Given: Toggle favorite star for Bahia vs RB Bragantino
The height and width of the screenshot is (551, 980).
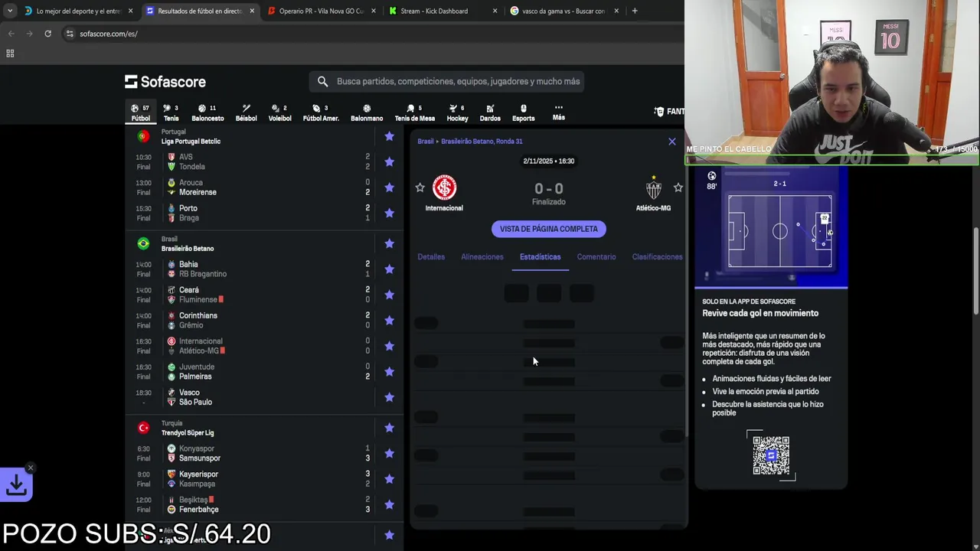Looking at the screenshot, I should (389, 269).
